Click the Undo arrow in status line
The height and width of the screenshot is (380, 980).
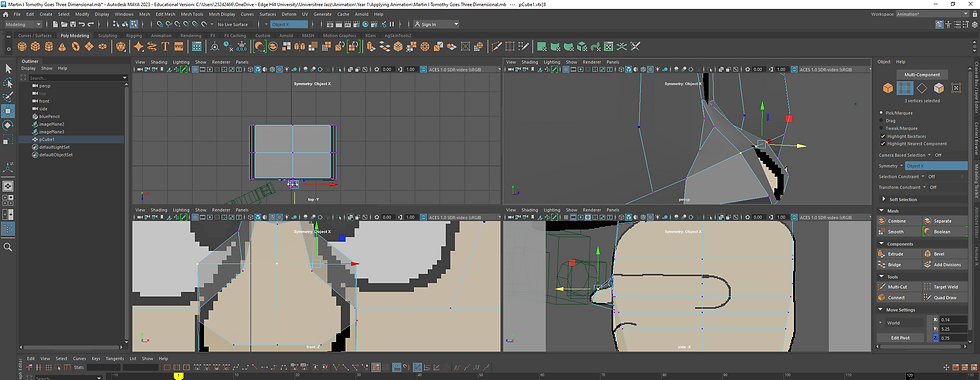[x=82, y=24]
